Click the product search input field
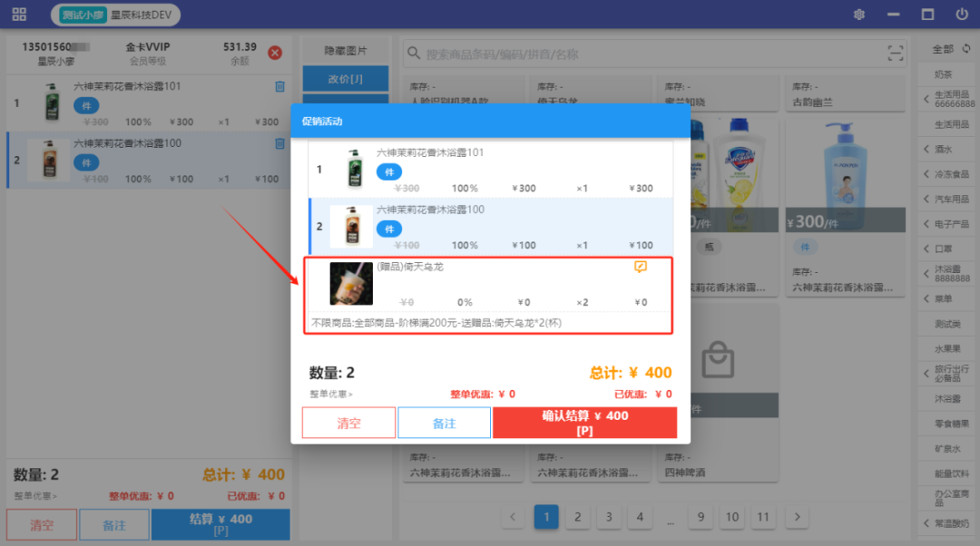Viewport: 980px width, 546px height. [x=644, y=54]
